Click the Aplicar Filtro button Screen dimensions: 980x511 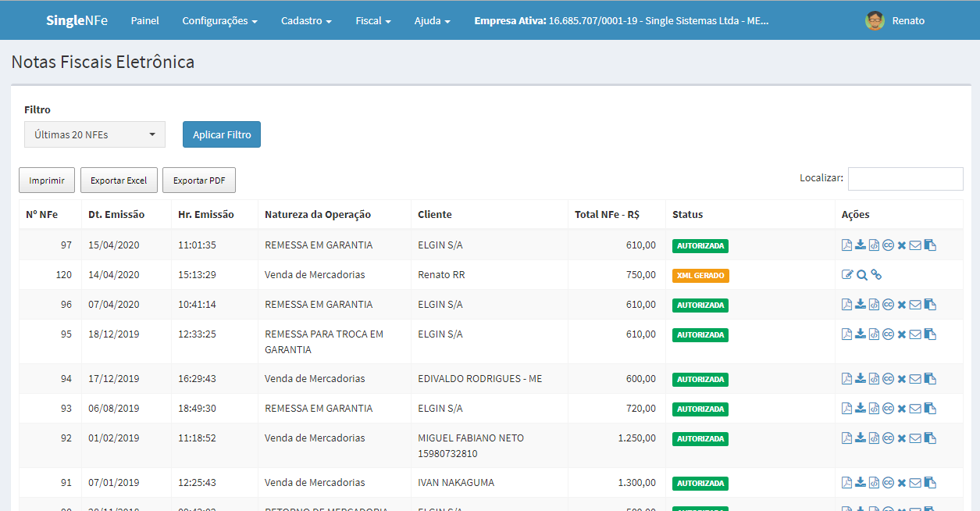pos(222,134)
